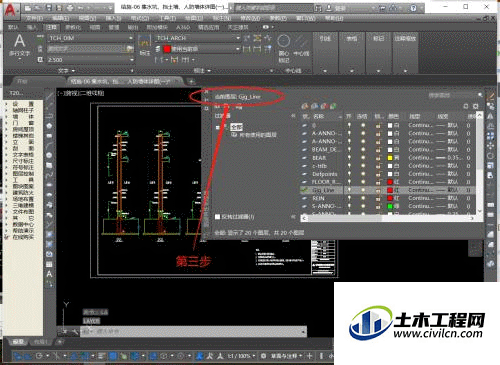Click the new drawing tab plus button

point(191,81)
